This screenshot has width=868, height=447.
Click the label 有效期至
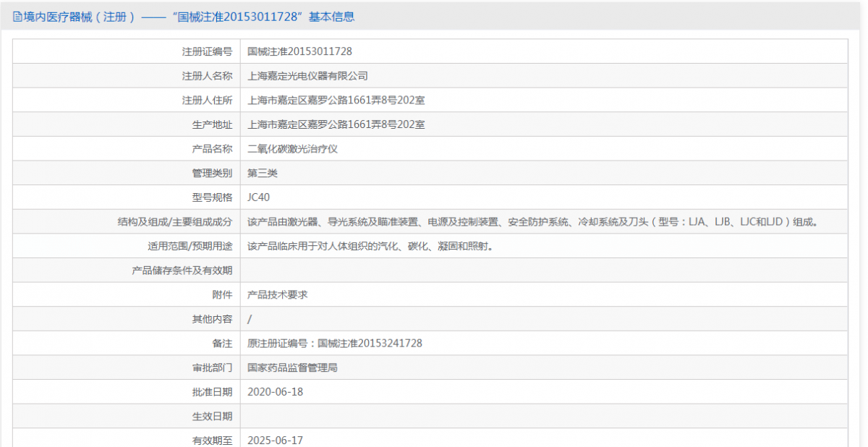[x=212, y=440]
